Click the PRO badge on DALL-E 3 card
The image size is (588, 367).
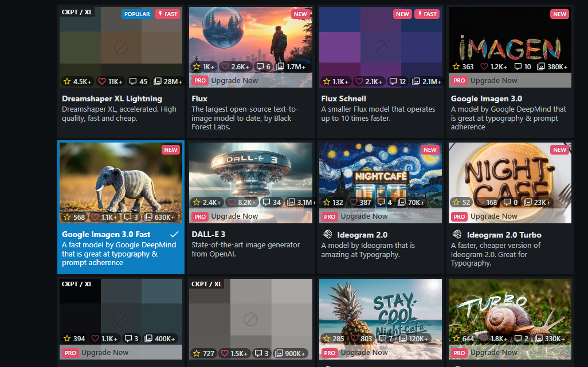pos(200,216)
